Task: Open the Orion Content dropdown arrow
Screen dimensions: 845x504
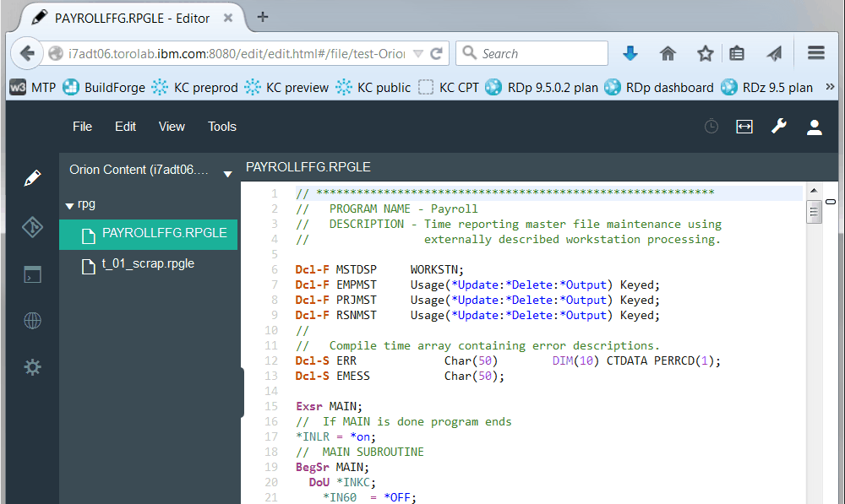Action: 227,174
